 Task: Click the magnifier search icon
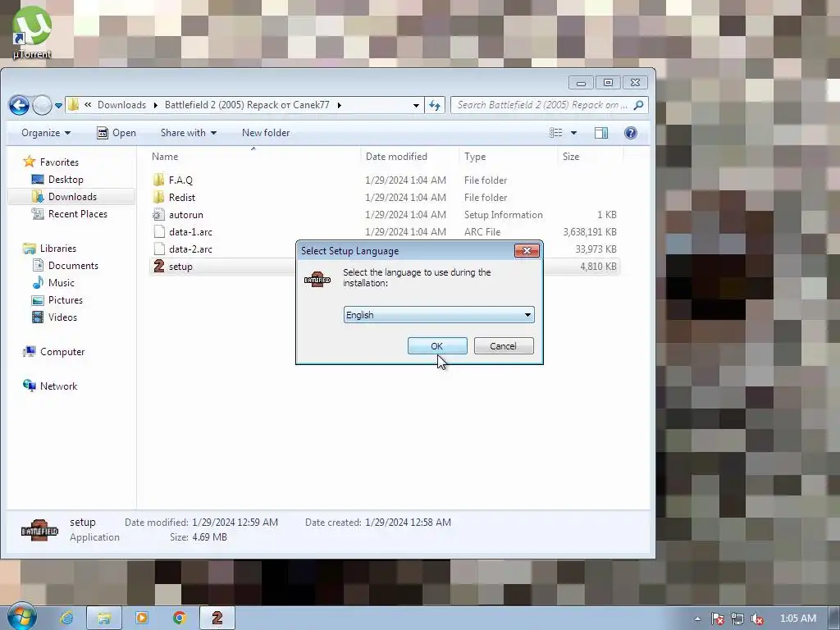point(638,105)
